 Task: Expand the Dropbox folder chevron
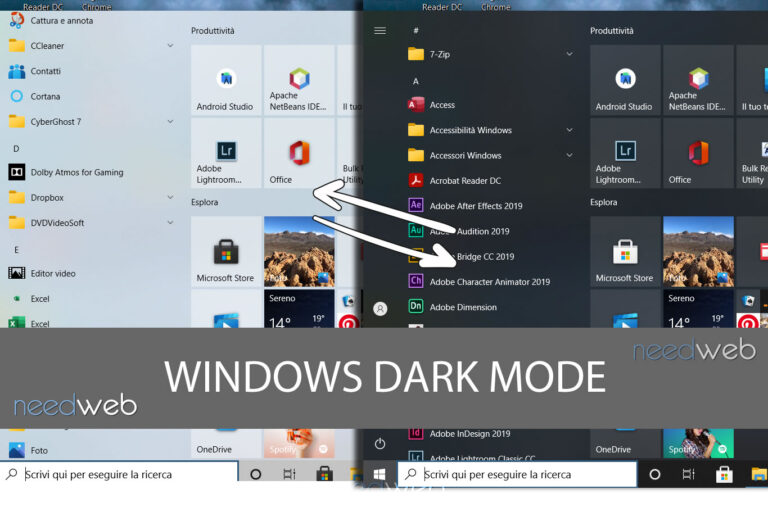pyautogui.click(x=170, y=197)
